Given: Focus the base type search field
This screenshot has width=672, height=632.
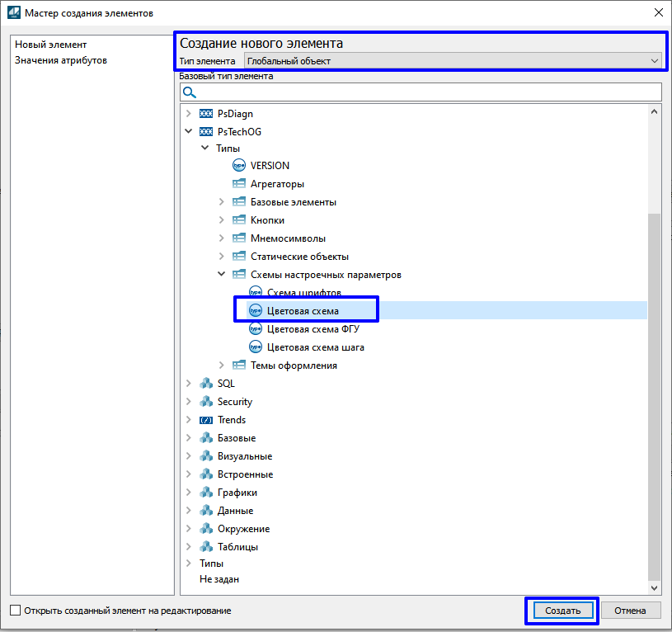Looking at the screenshot, I should pyautogui.click(x=429, y=92).
